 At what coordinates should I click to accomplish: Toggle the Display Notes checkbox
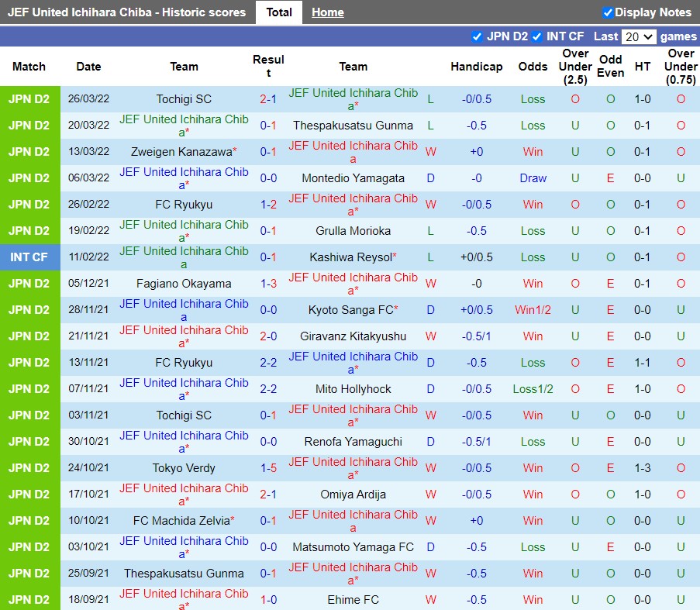607,12
